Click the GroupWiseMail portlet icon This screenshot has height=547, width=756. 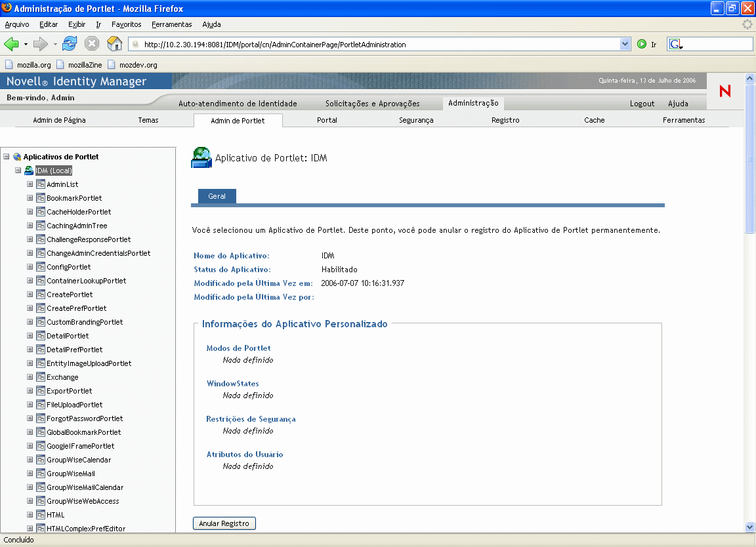(41, 474)
